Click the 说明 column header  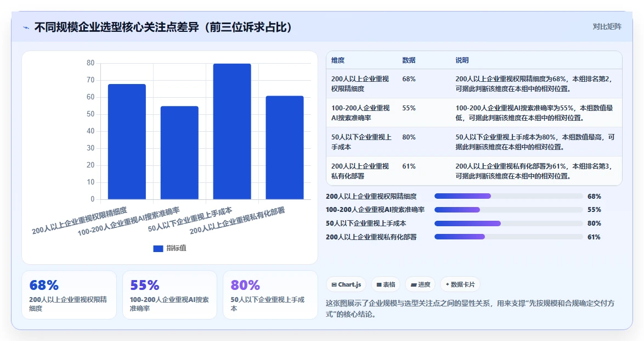(x=462, y=60)
